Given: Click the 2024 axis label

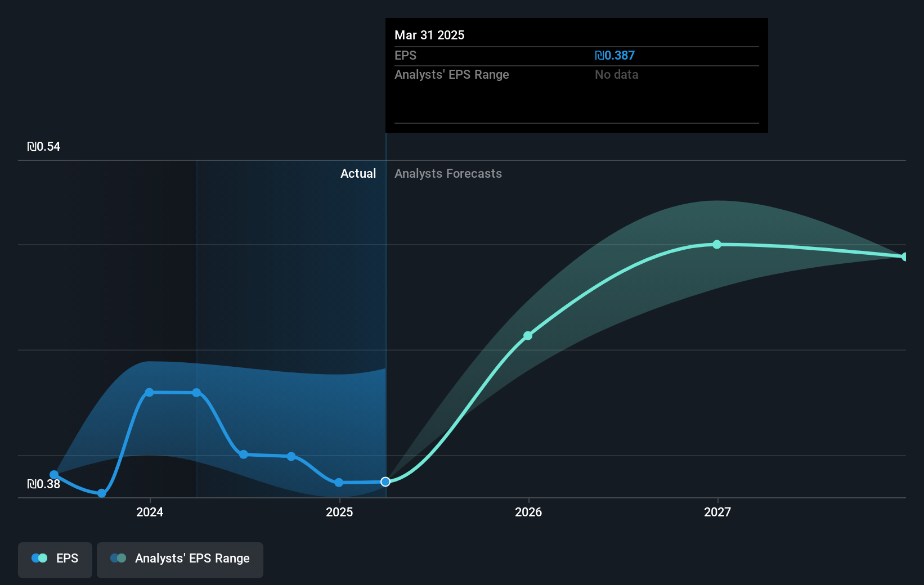Looking at the screenshot, I should pos(150,512).
